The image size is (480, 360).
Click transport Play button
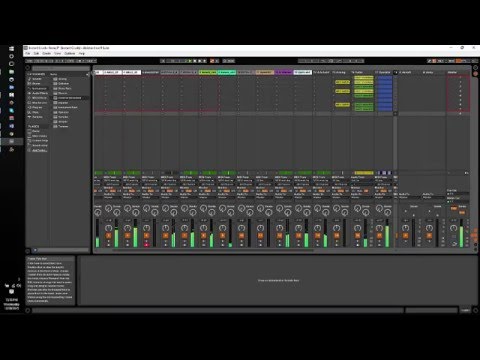pyautogui.click(x=190, y=61)
